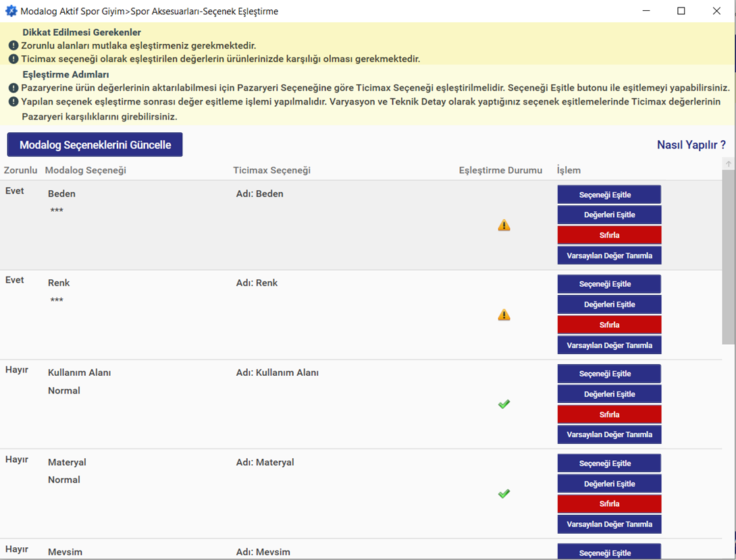Open Varsayılan Değer Tanımla for Beden
This screenshot has height=560, width=736.
click(x=609, y=256)
